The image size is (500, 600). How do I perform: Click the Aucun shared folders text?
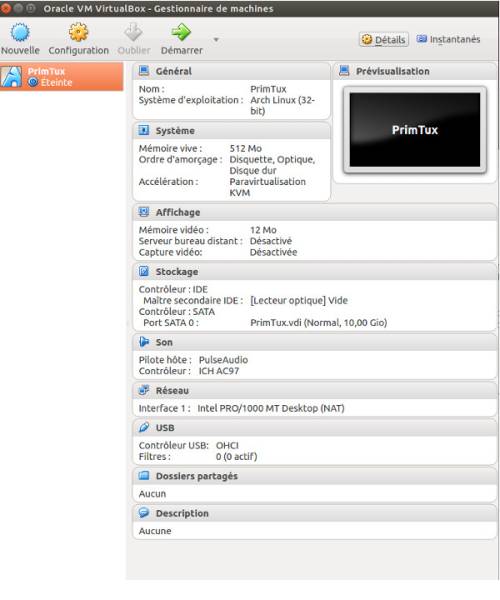(152, 494)
